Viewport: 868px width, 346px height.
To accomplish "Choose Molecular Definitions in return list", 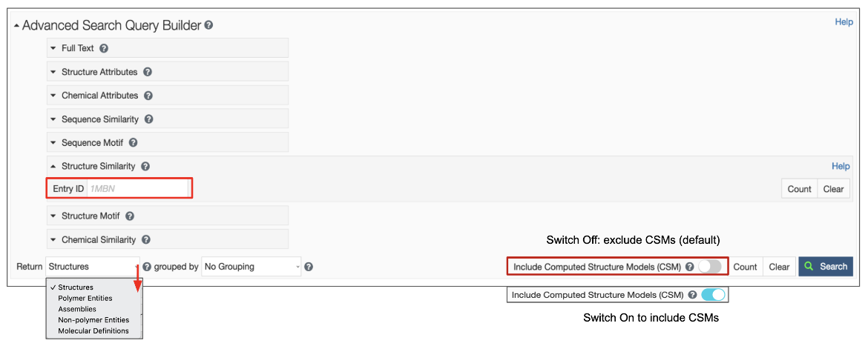I will [93, 331].
